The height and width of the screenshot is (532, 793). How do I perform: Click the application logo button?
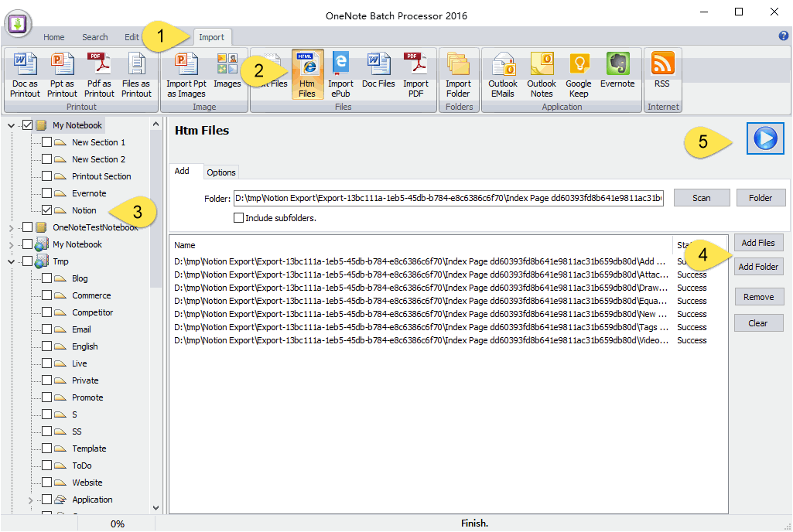point(19,24)
